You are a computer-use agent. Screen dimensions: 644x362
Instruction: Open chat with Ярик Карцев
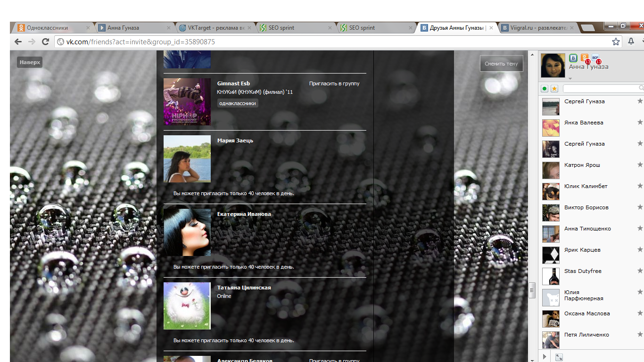pos(582,250)
